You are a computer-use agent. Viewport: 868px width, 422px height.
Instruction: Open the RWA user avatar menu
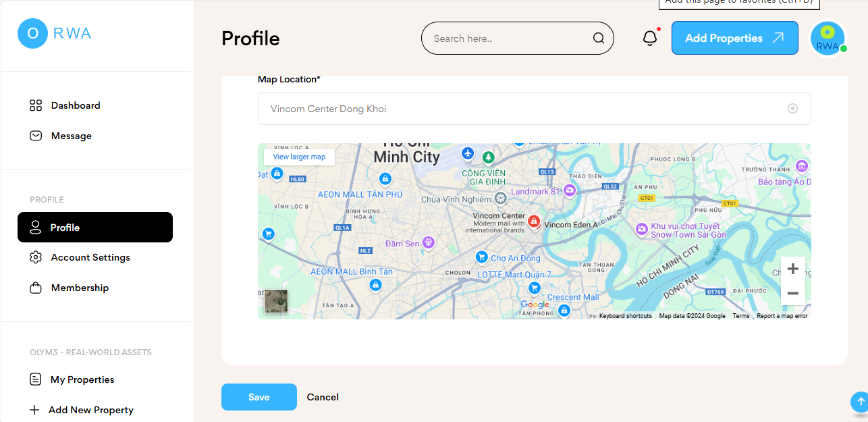coord(828,38)
